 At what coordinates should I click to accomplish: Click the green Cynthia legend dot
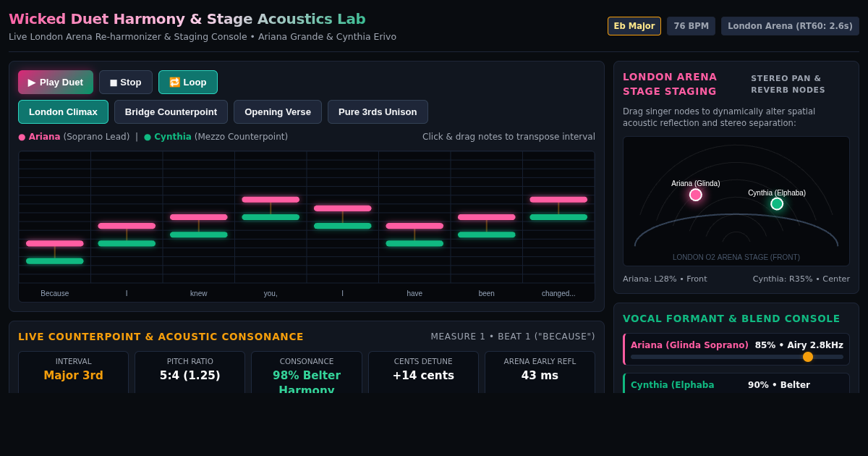pyautogui.click(x=148, y=137)
